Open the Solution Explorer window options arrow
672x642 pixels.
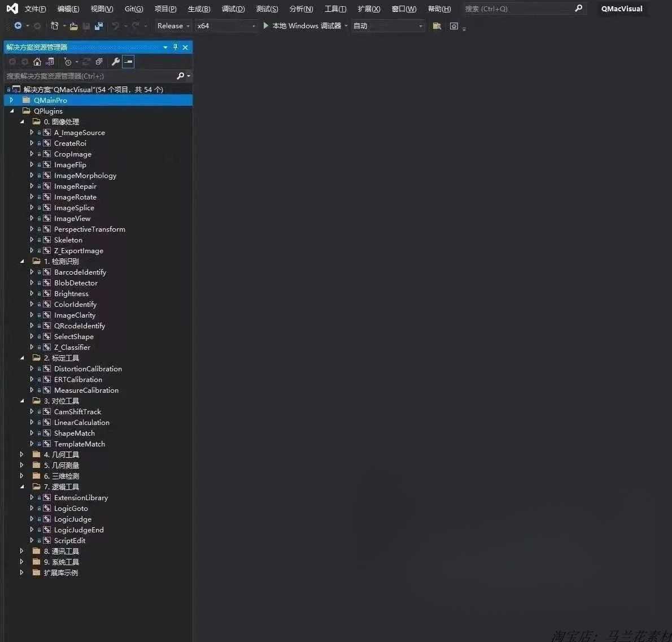coord(165,47)
